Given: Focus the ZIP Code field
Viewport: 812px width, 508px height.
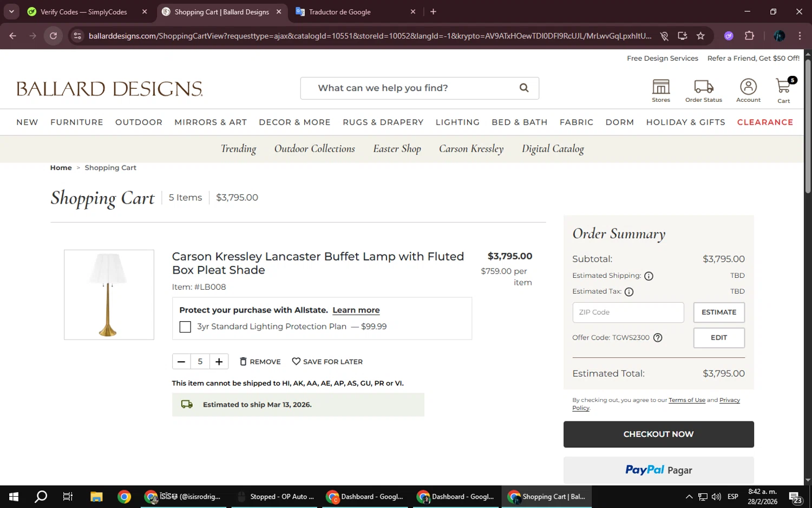Looking at the screenshot, I should click(x=628, y=312).
